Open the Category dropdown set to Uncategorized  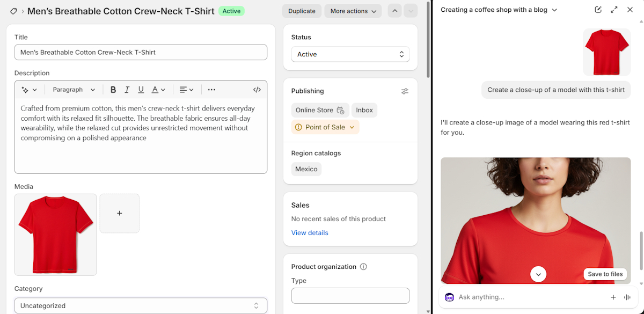click(x=141, y=305)
